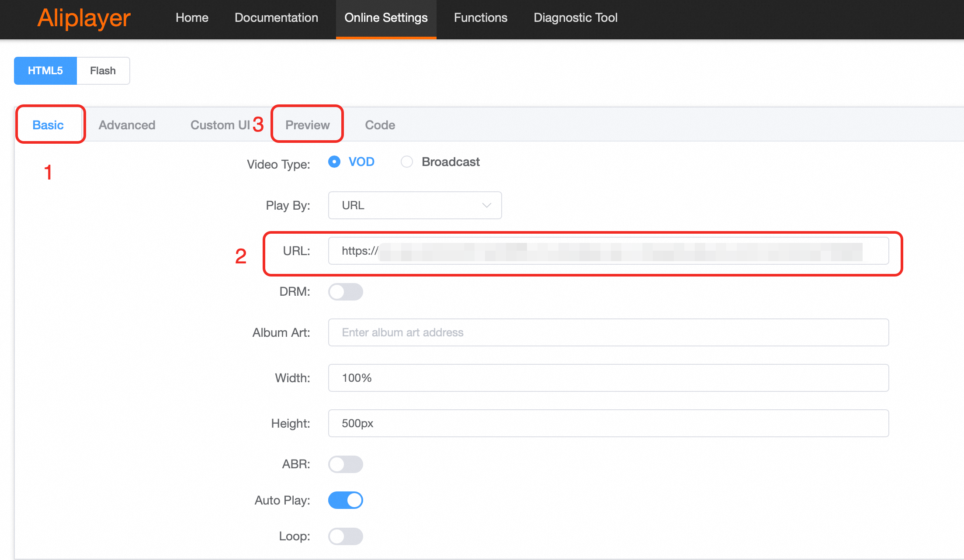Viewport: 964px width, 560px height.
Task: Open the Code tab
Action: 380,125
